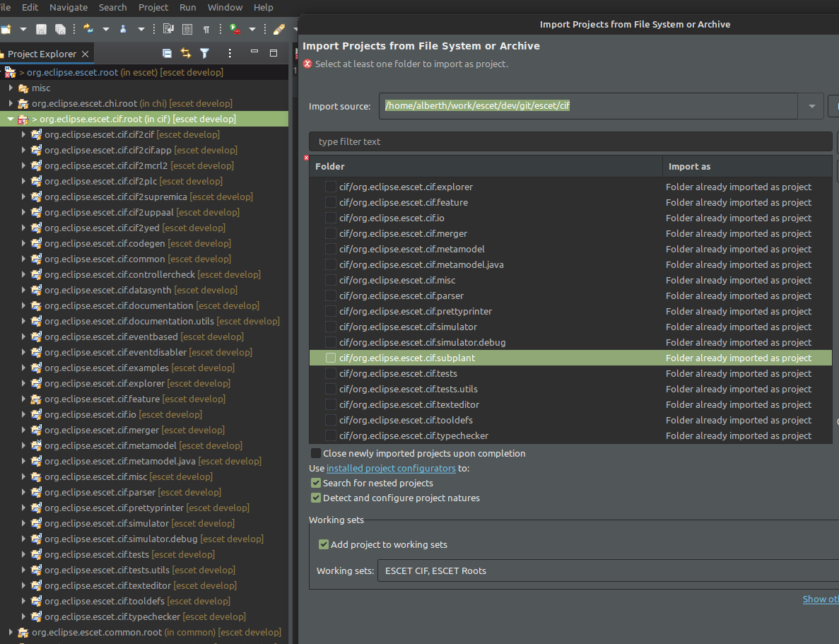
Task: Minimize the Project Explorer view
Action: [x=254, y=52]
